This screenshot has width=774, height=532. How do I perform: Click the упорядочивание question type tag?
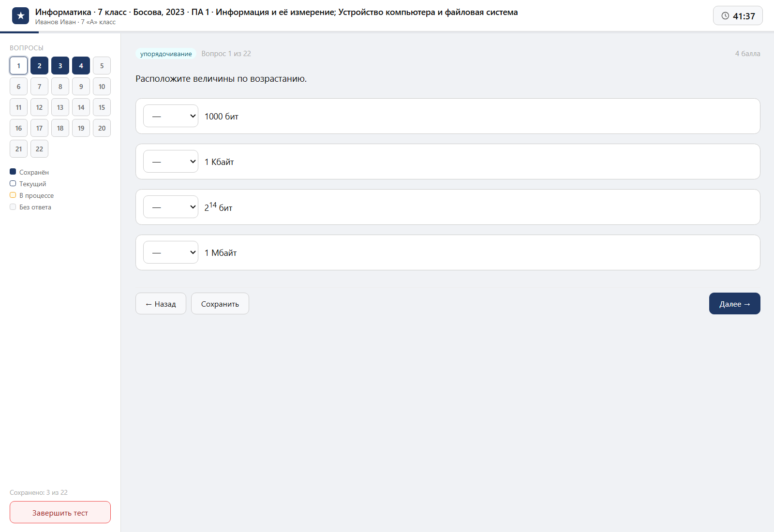tap(166, 54)
